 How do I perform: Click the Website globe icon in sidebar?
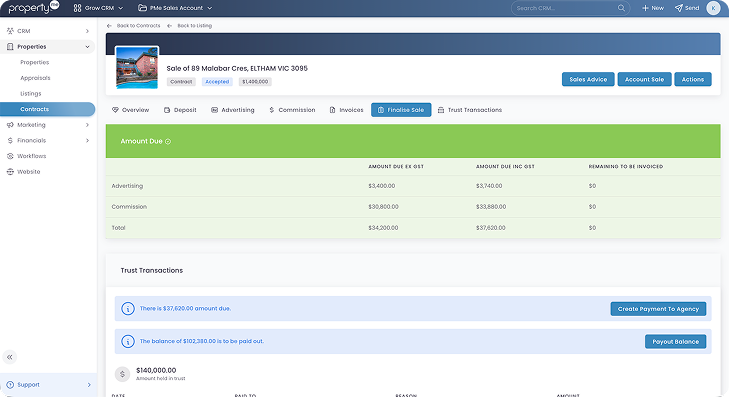point(10,172)
